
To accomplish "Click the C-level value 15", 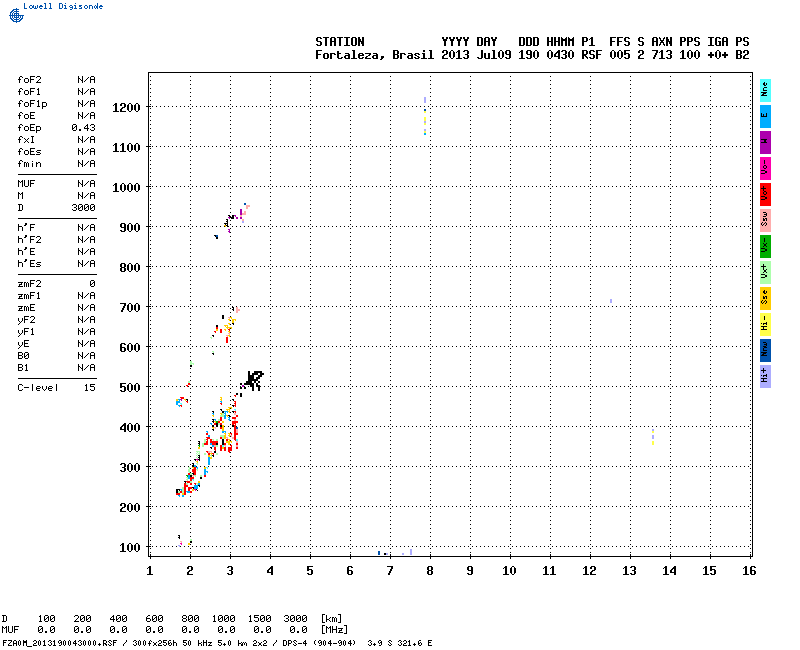I will [90, 388].
